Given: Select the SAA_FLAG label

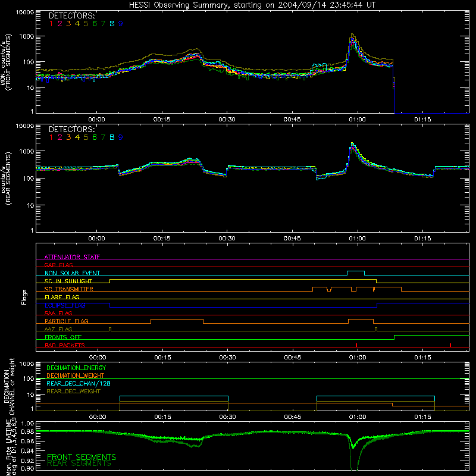Looking at the screenshot, I should tap(58, 313).
